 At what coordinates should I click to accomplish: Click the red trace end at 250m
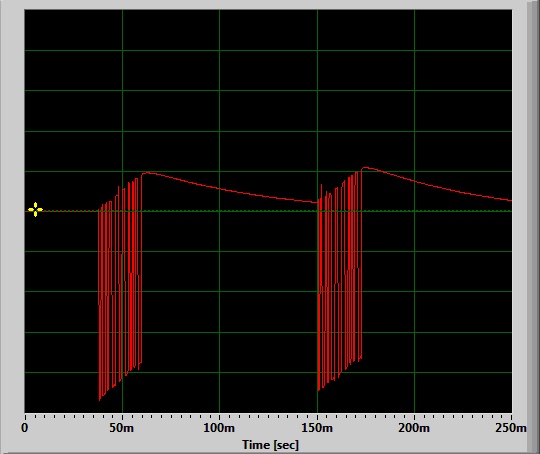[x=510, y=200]
